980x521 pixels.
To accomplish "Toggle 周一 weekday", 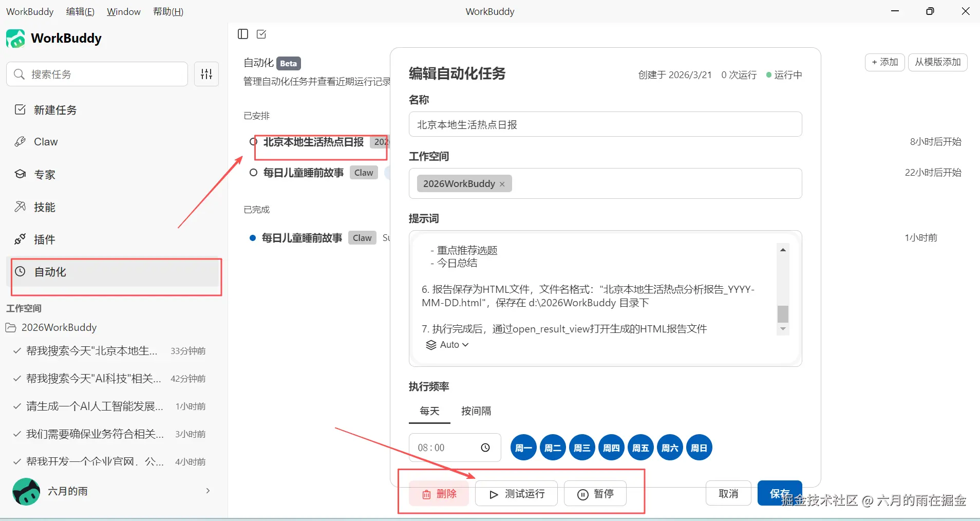I will click(523, 448).
